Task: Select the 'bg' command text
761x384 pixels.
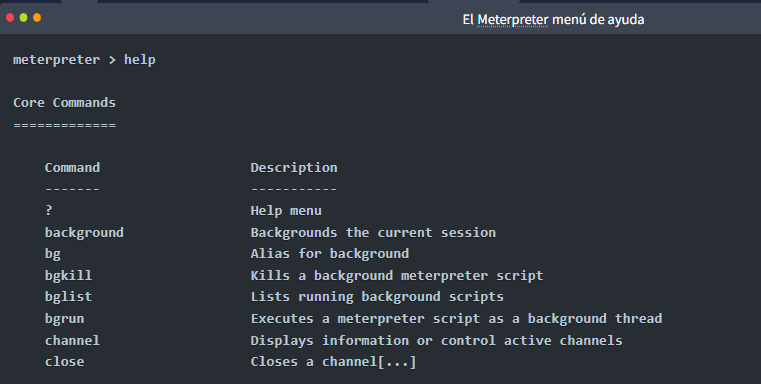Action: coord(52,254)
